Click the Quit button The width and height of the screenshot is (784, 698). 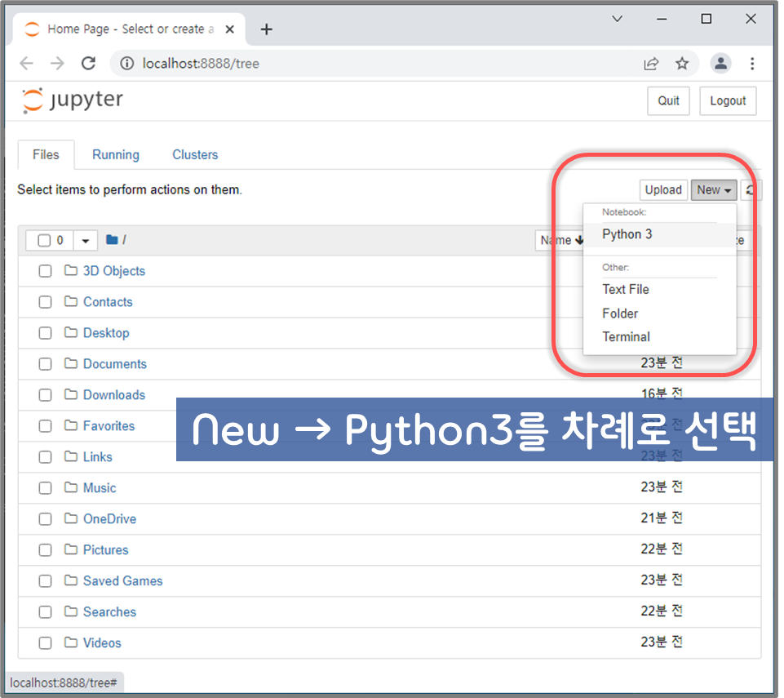coord(668,101)
